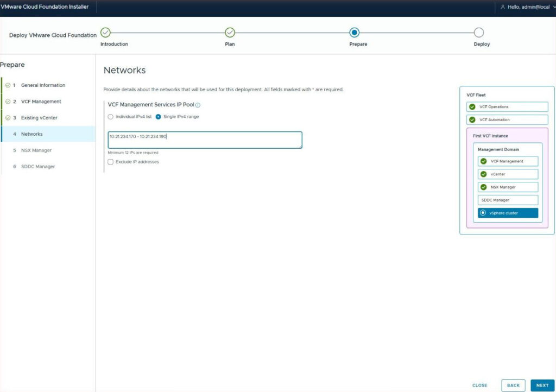Click 'Minimum 12 IPs are required' hint
556x392 pixels.
pyautogui.click(x=133, y=153)
